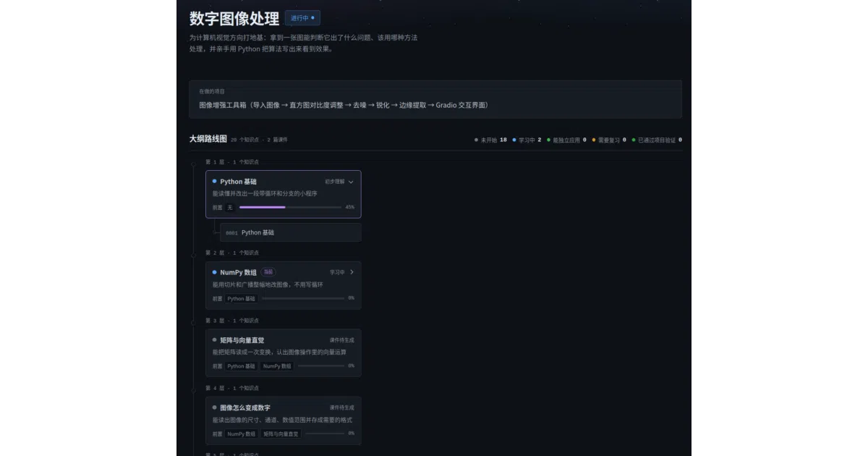
Task: Click the 学习中 status on NumPy 数组
Action: click(337, 272)
